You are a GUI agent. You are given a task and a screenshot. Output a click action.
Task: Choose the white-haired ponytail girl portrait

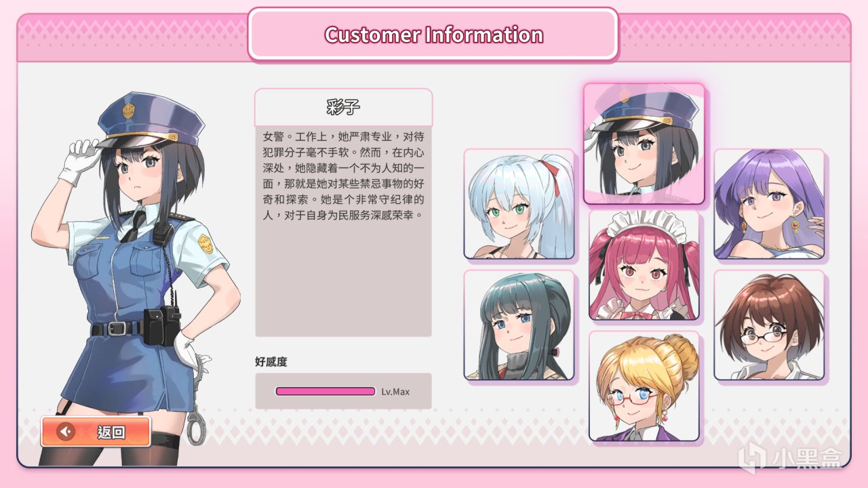(519, 204)
